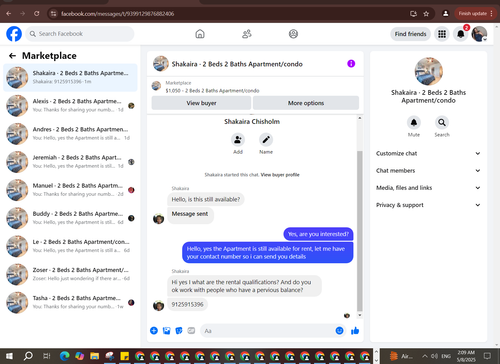Click the Find friends button
Image resolution: width=500 pixels, height=364 pixels.
click(411, 34)
